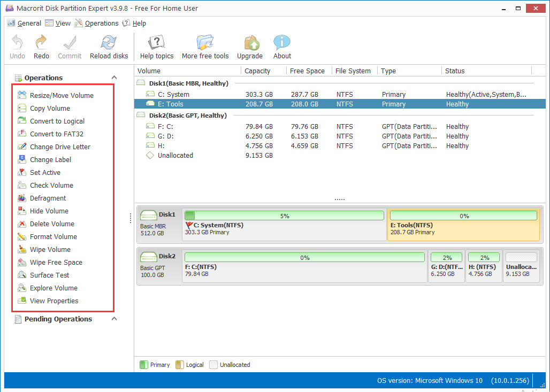This screenshot has height=392, width=550.
Task: Click the Reload disks icon
Action: [x=109, y=43]
